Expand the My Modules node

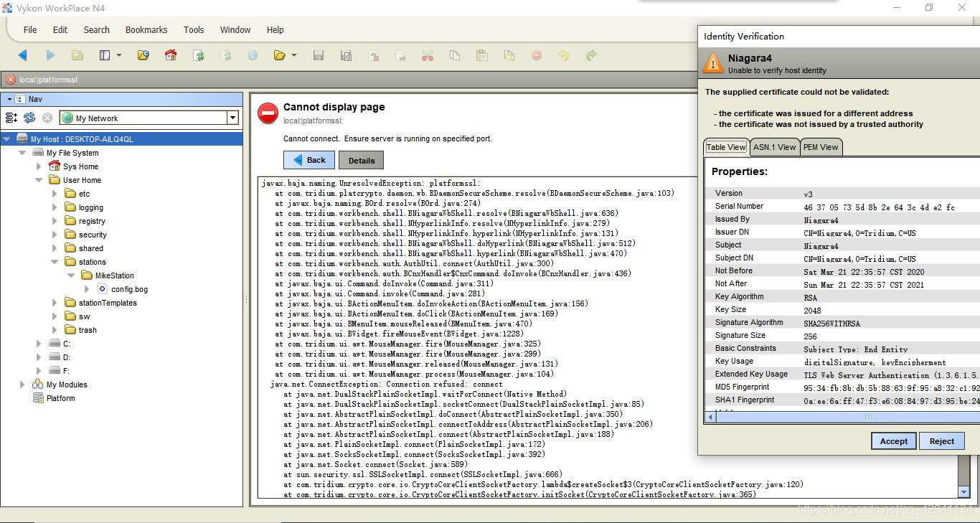pyautogui.click(x=22, y=385)
